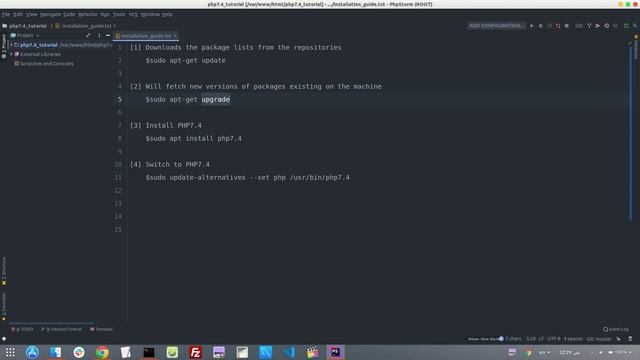
Task: Expand the php7.4_tutorial project folder
Action: click(11, 45)
